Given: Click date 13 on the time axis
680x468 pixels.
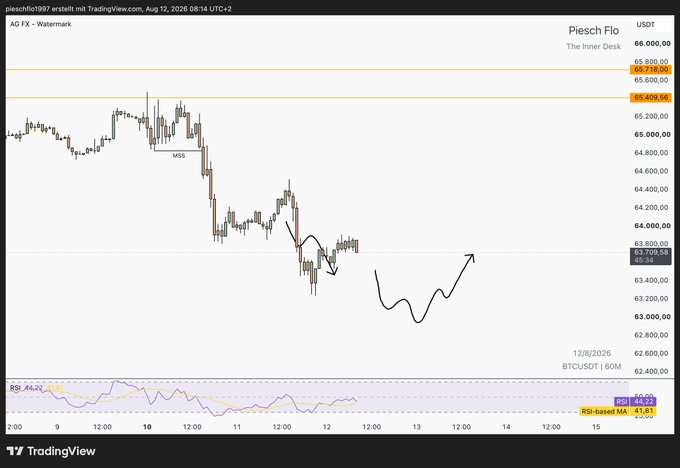Looking at the screenshot, I should 416,427.
